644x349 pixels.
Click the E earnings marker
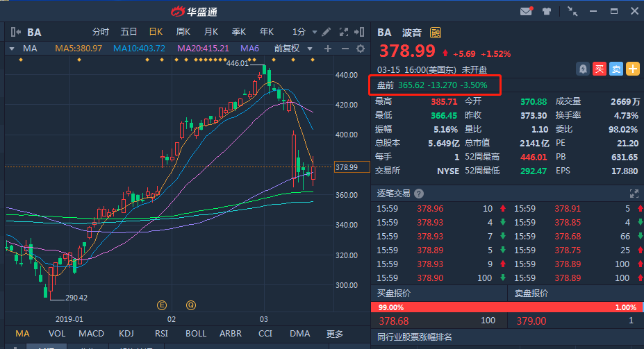pyautogui.click(x=162, y=305)
